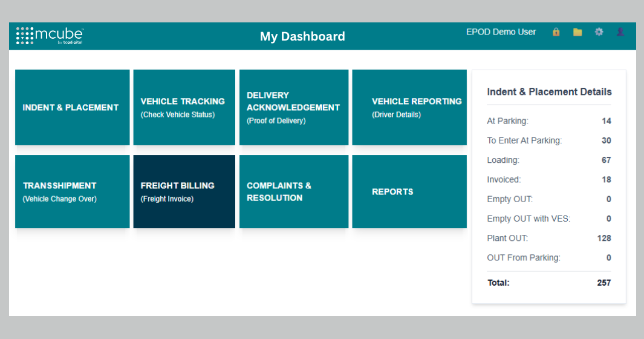Open the Indent & Placement tile
Image resolution: width=644 pixels, height=339 pixels.
[73, 107]
